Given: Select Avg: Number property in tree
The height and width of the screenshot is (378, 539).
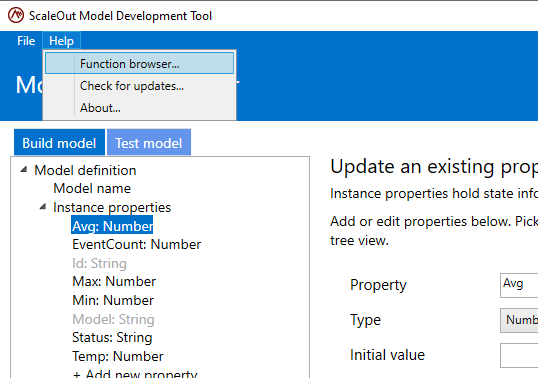Looking at the screenshot, I should pos(112,226).
